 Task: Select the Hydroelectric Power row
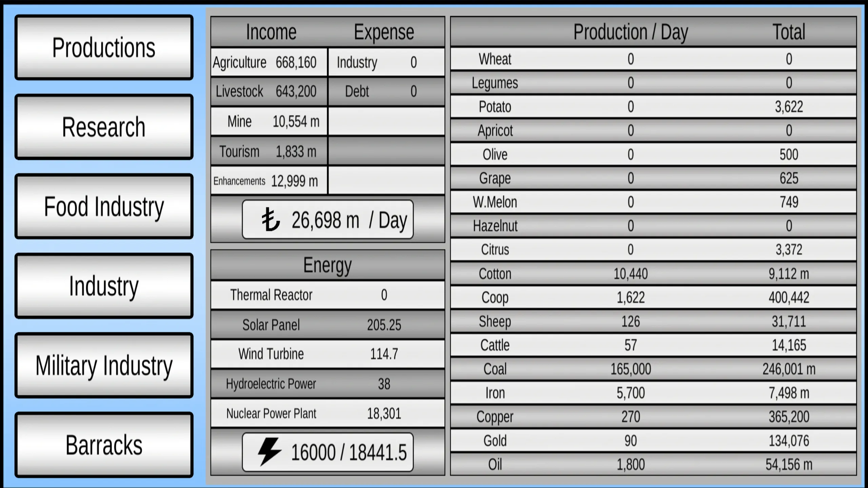pyautogui.click(x=328, y=384)
